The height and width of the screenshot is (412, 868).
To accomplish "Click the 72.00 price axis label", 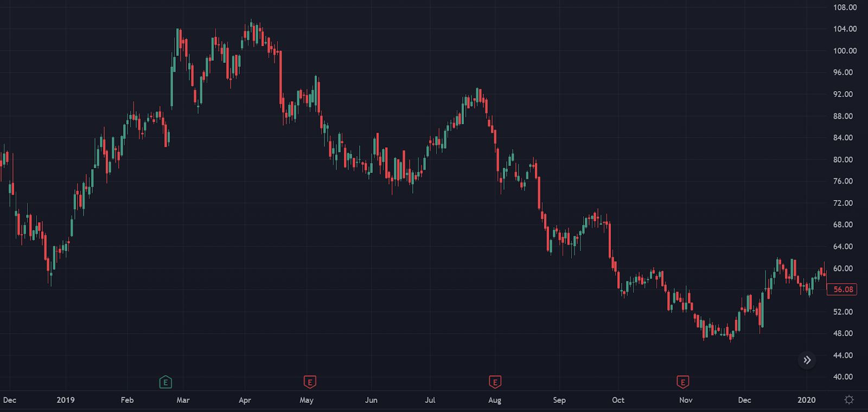I will tap(843, 203).
